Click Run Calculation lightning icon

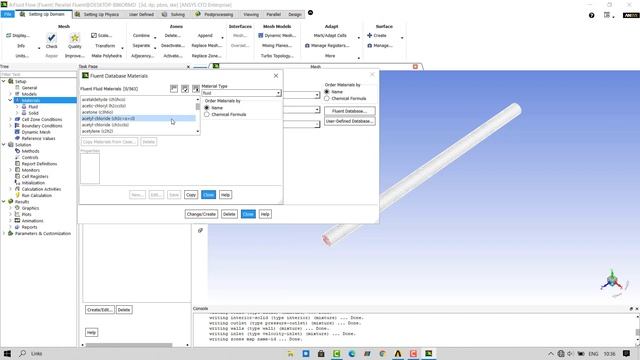tap(18, 195)
